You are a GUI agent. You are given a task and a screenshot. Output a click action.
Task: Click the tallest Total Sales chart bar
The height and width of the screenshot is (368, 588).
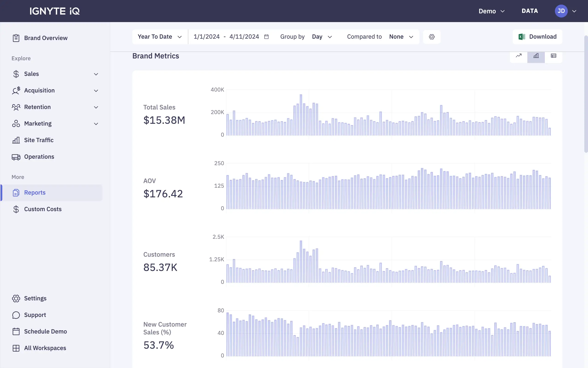301,115
